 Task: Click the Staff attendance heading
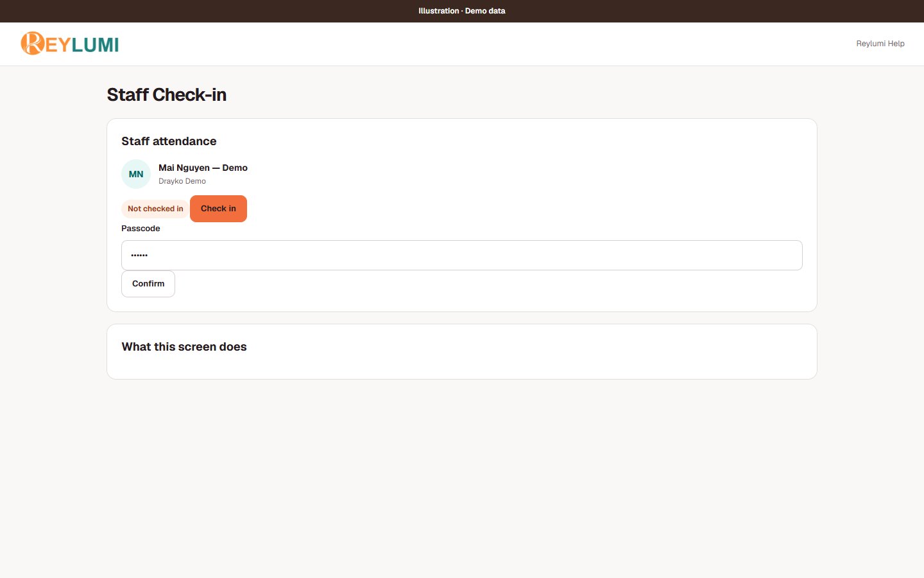(169, 141)
